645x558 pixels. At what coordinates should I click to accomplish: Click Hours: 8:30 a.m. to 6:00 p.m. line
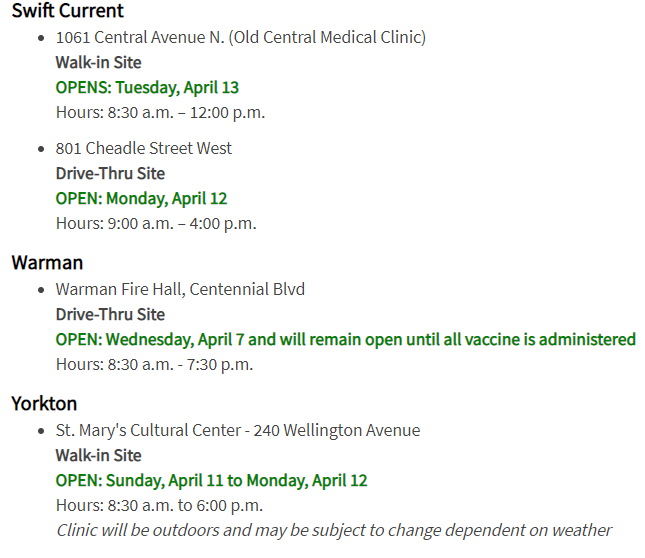pos(159,506)
